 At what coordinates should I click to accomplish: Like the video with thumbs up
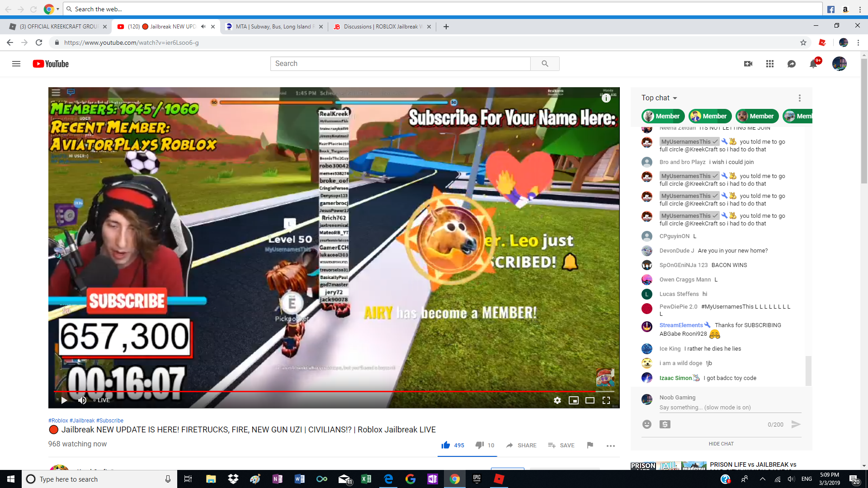click(446, 445)
